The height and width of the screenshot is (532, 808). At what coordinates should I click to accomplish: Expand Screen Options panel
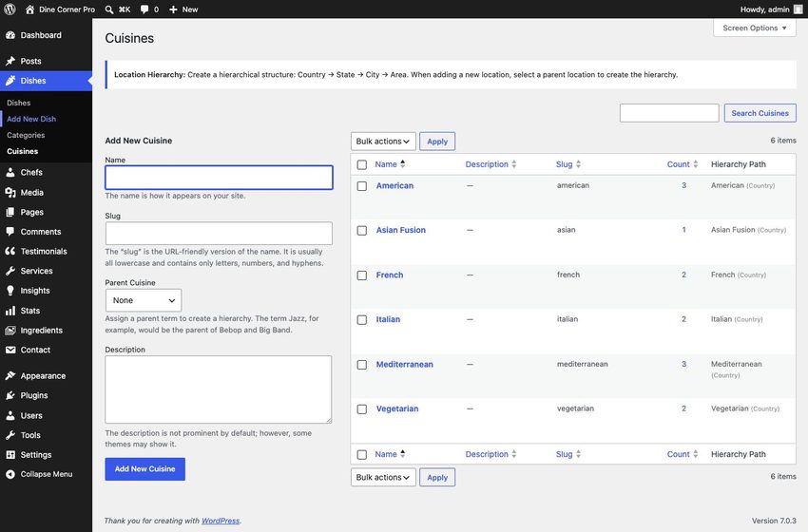(x=755, y=28)
